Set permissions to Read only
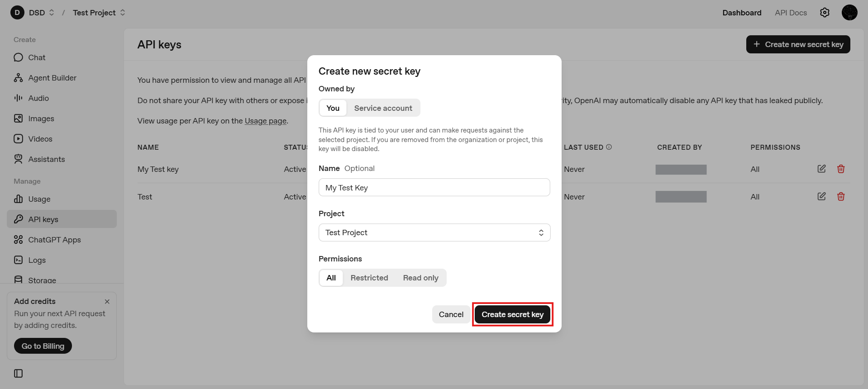This screenshot has height=389, width=868. [420, 278]
